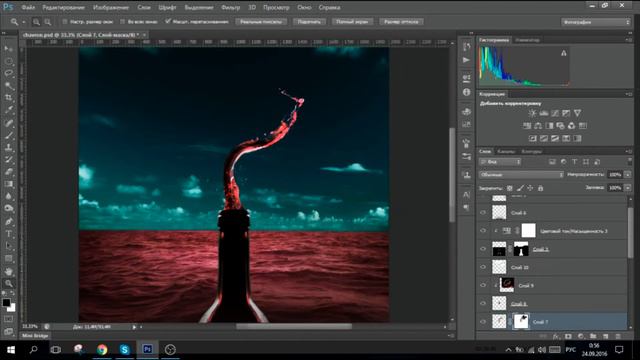The image size is (640, 360).
Task: Hide the Цветовой тон/Насыщенность 3 layer
Action: [x=483, y=231]
